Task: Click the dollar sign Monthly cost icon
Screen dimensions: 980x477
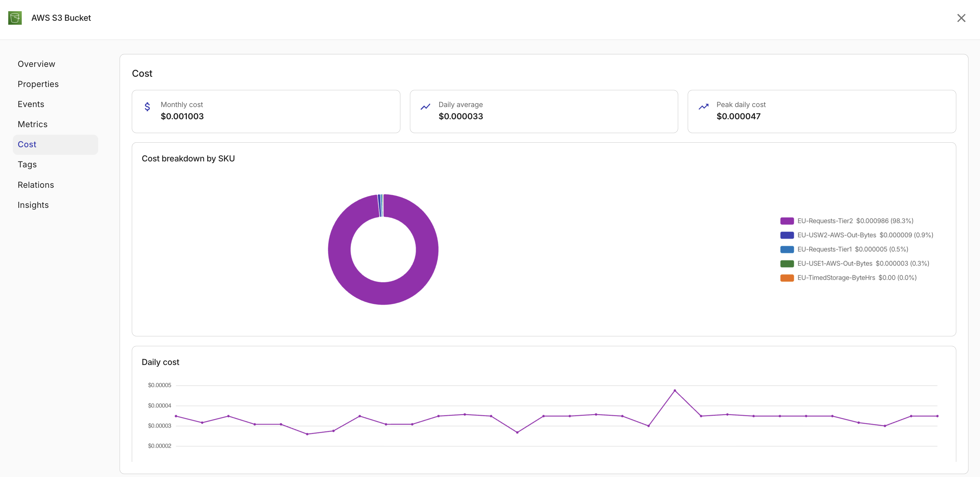Action: (x=147, y=106)
